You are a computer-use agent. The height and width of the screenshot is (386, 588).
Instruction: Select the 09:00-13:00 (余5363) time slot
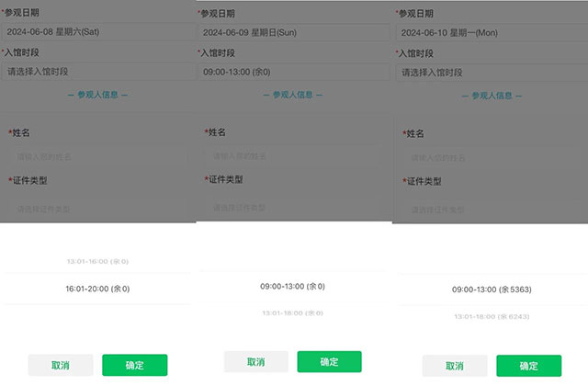pos(492,289)
